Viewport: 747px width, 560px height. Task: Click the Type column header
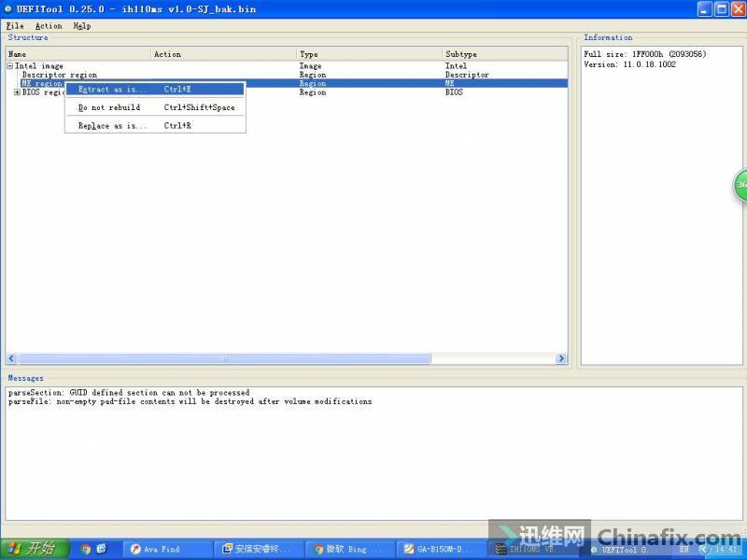point(370,54)
